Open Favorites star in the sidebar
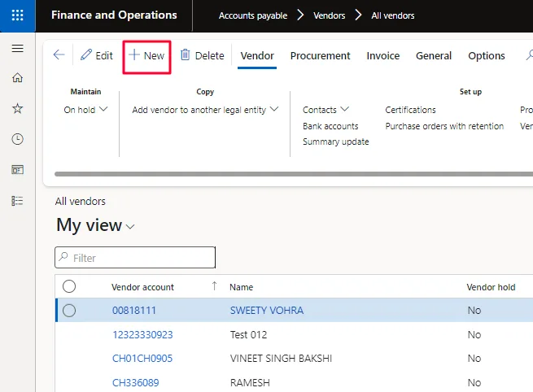This screenshot has height=392, width=533. 17,108
